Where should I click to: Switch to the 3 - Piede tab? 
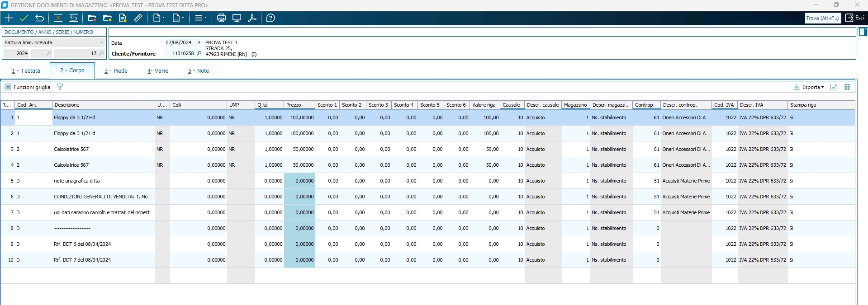pos(116,71)
